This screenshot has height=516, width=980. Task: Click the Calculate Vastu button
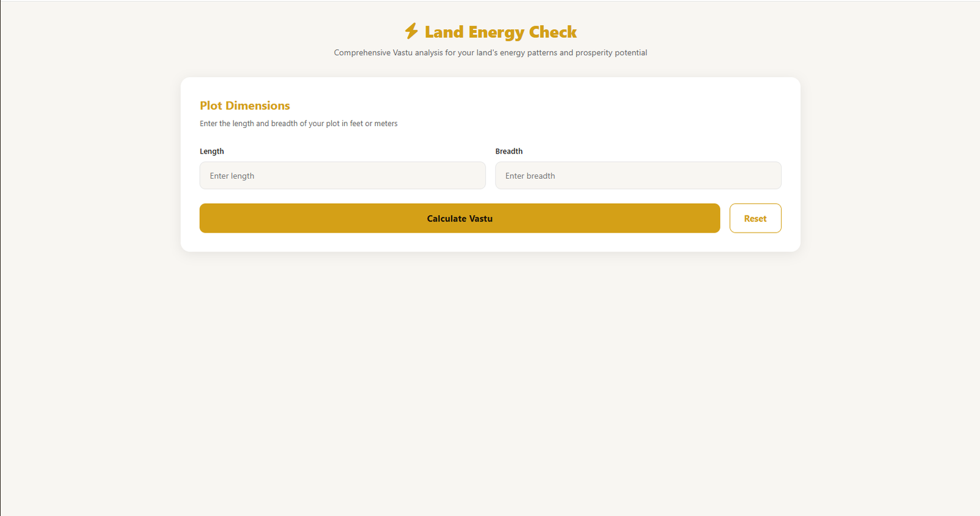tap(459, 219)
